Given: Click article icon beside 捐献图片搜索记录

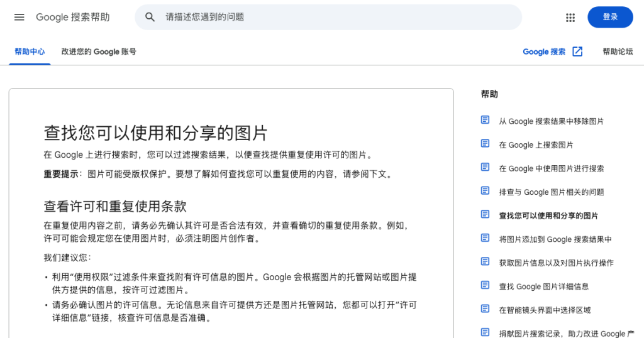Looking at the screenshot, I should tap(485, 332).
